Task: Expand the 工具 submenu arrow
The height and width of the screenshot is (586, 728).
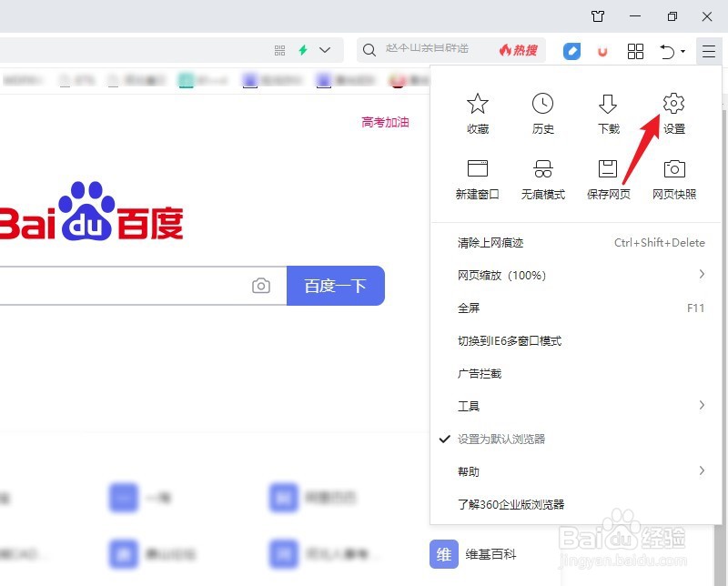Action: tap(702, 405)
